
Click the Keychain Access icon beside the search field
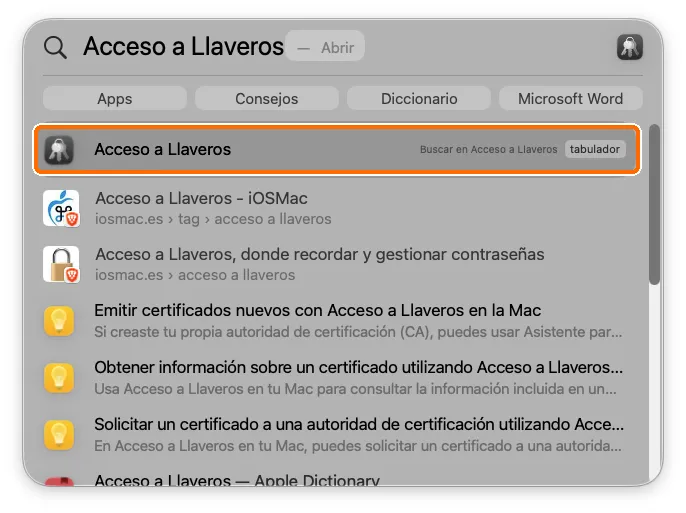(630, 47)
